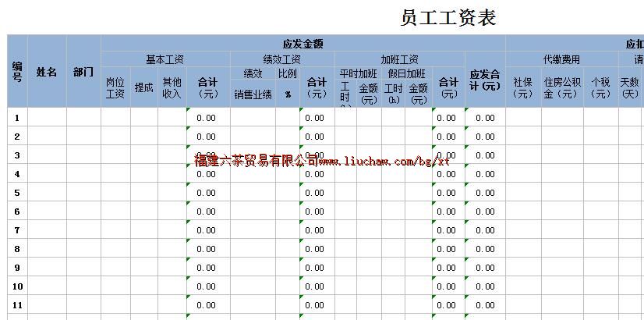Click the 岗位工资 column header
This screenshot has height=320, width=644.
[x=115, y=88]
